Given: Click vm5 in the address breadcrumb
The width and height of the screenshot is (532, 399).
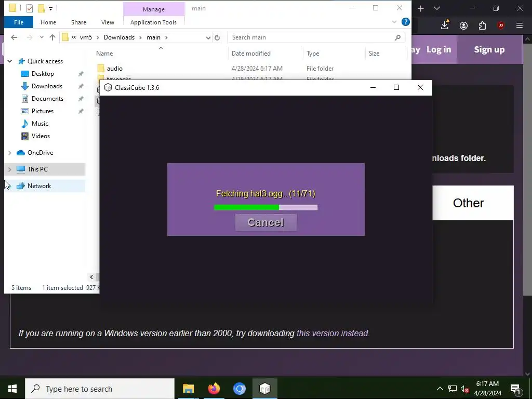Looking at the screenshot, I should coord(86,37).
